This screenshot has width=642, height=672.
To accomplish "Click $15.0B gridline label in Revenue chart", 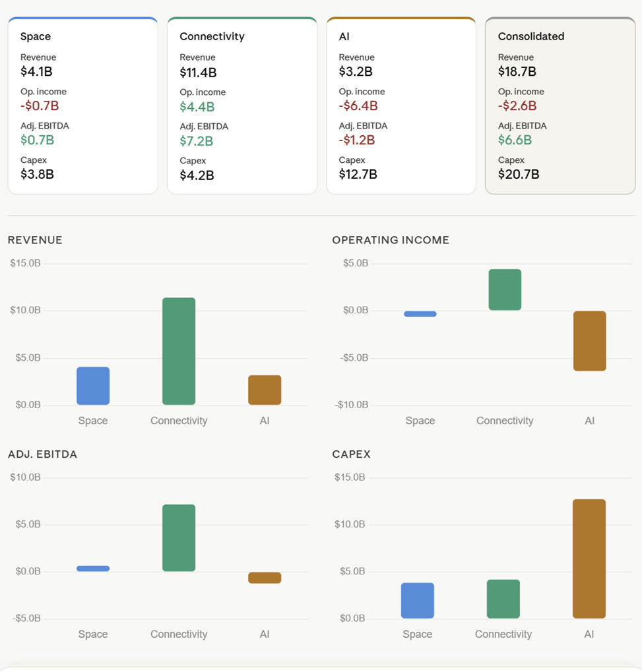I will pos(25,263).
